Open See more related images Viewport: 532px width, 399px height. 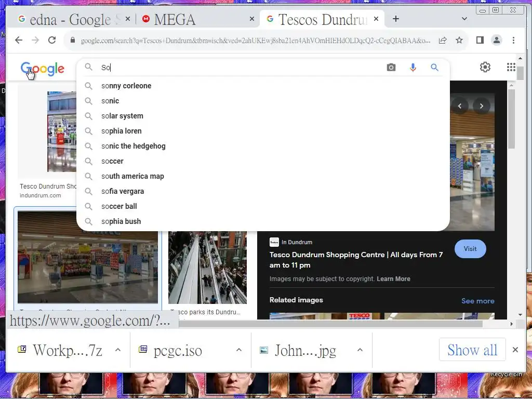click(478, 301)
